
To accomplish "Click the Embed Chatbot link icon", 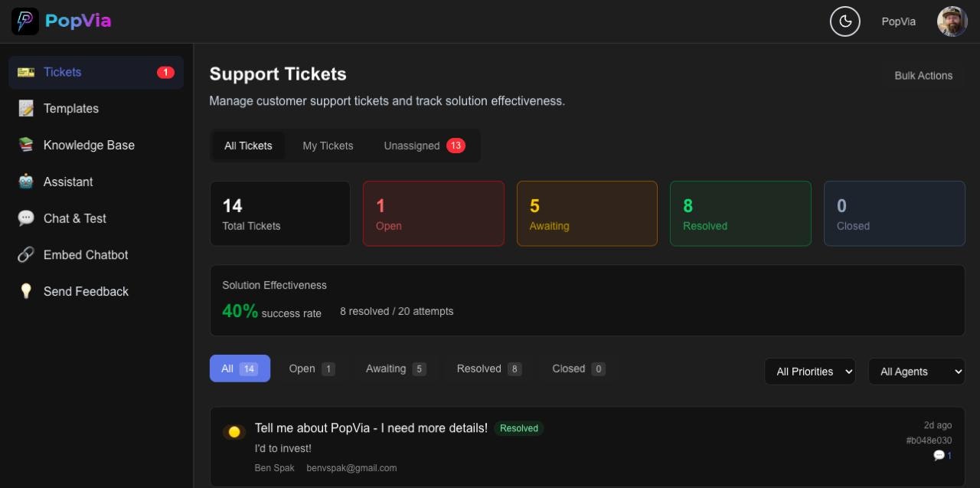I will click(25, 255).
